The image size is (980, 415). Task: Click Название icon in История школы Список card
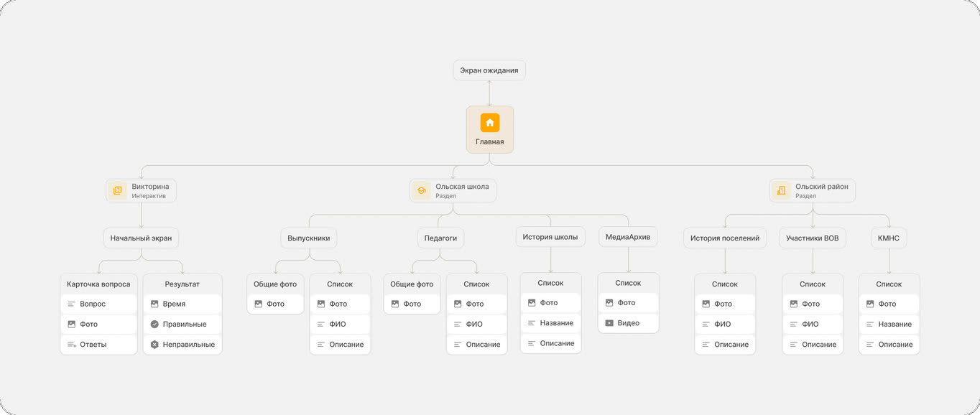[x=532, y=323]
